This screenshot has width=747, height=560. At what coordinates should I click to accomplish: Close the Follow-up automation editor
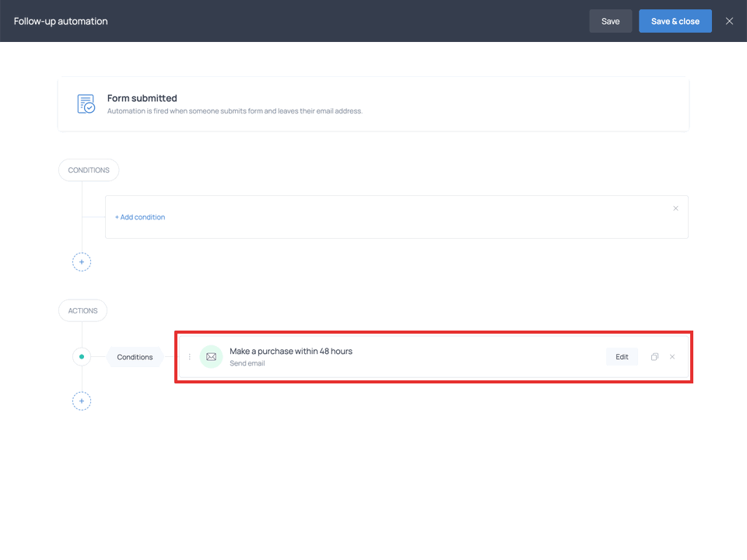729,21
